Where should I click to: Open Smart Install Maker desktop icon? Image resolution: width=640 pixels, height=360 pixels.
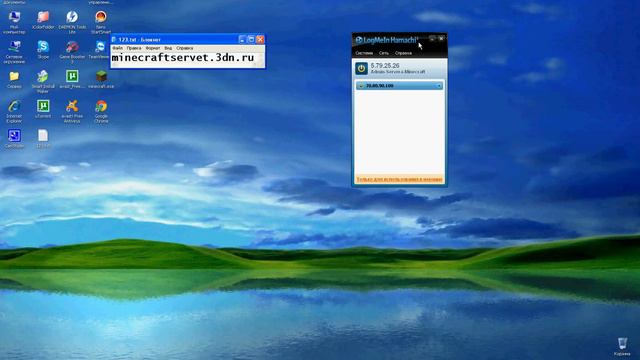(x=43, y=76)
